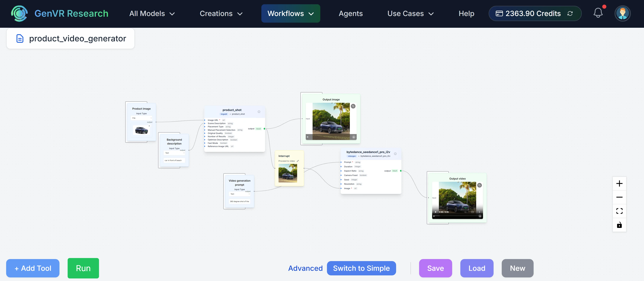Screen dimensions: 644x281
Task: Click the 360 degree shot prompt text field
Action: (239, 201)
